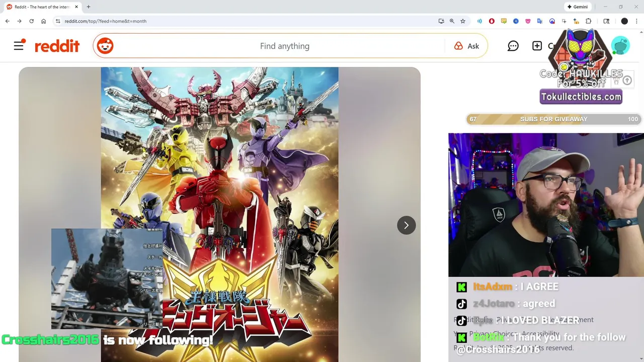644x362 pixels.
Task: Click the streamer webcam video
Action: click(x=546, y=205)
